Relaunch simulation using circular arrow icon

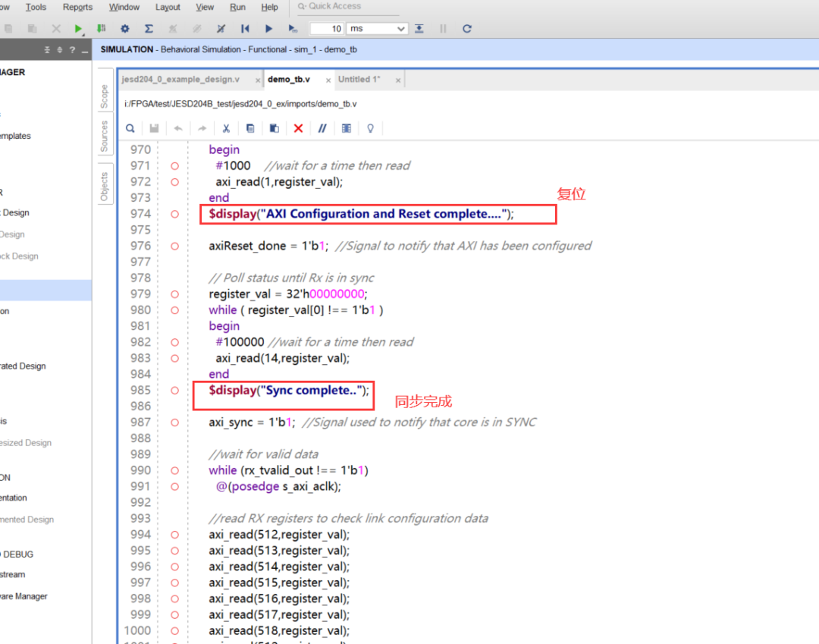467,29
